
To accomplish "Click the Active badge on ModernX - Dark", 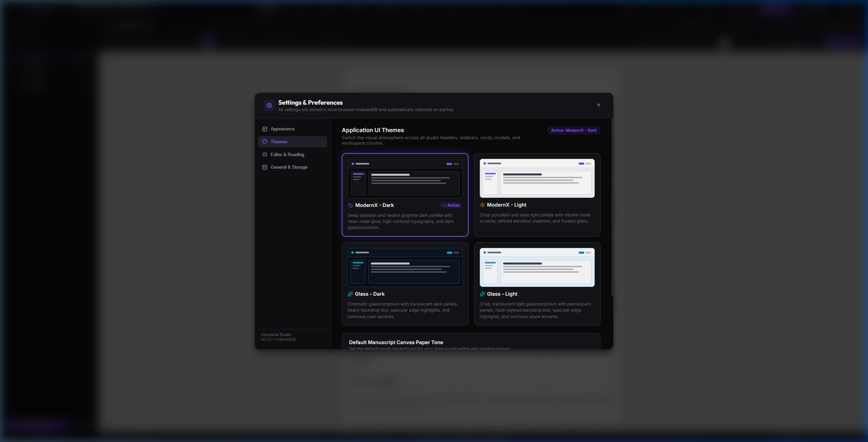I will [451, 205].
